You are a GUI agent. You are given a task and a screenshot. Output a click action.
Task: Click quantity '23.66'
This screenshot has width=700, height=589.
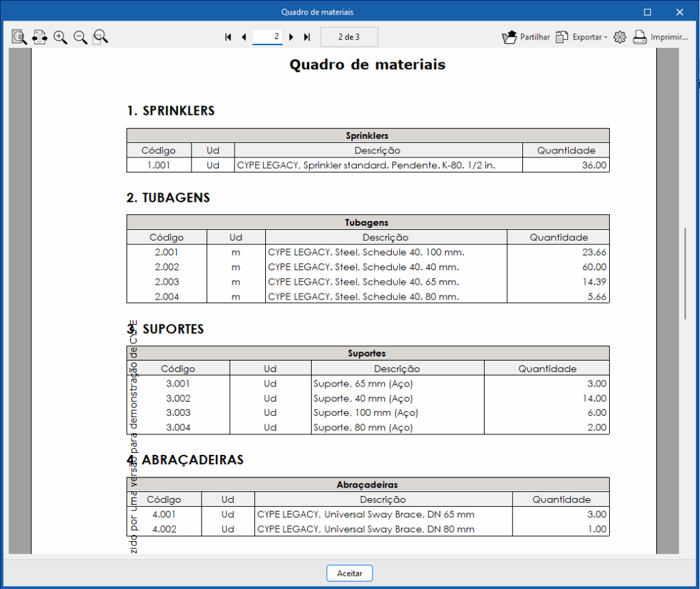(594, 252)
